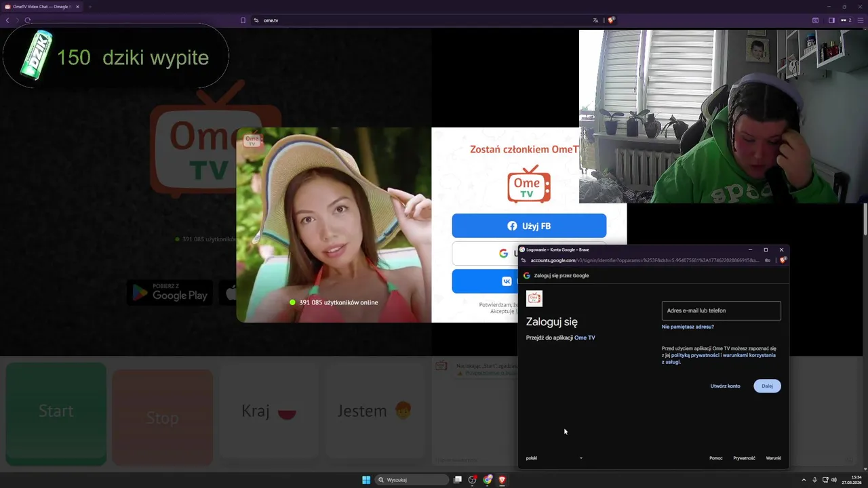Open the Brave main hamburger menu
868x488 pixels.
click(861, 20)
